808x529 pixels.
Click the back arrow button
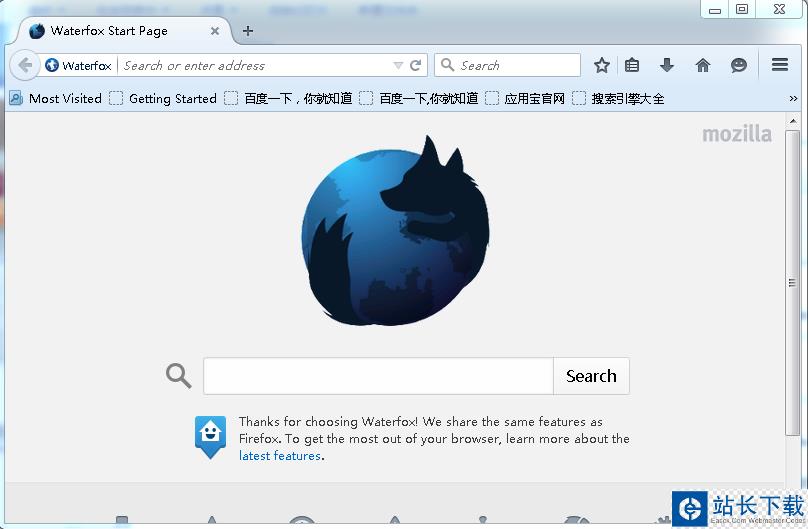(25, 65)
